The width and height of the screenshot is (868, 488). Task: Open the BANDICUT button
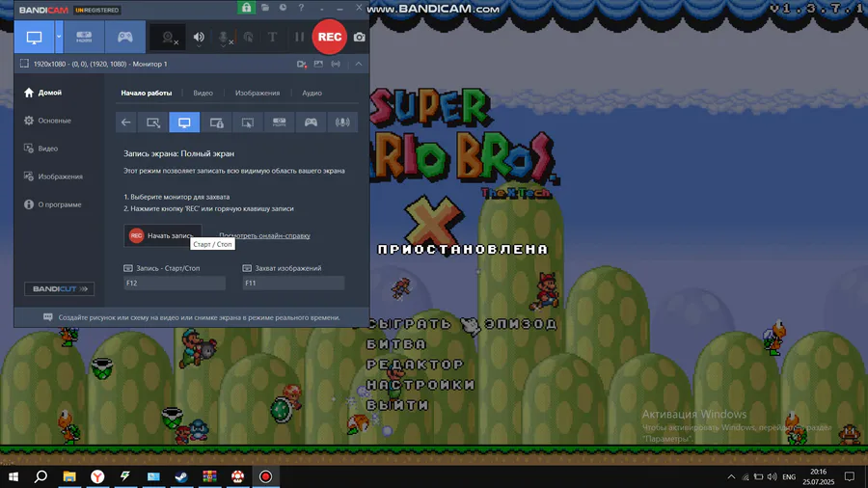[x=59, y=288]
